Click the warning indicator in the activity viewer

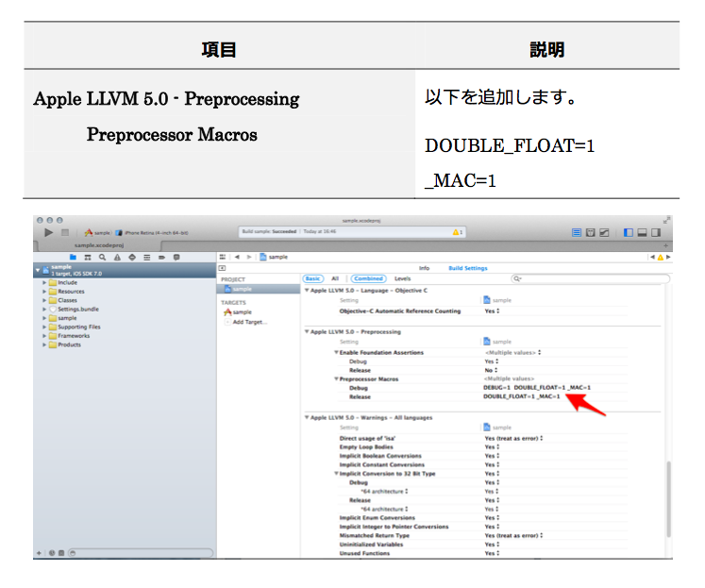coord(458,232)
